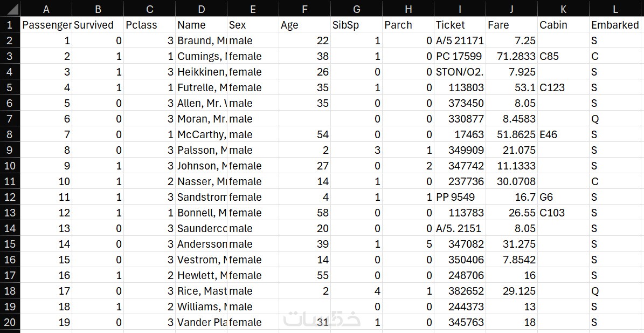Screen dimensions: 644x333
Task: Click the column G header
Action: (356, 9)
